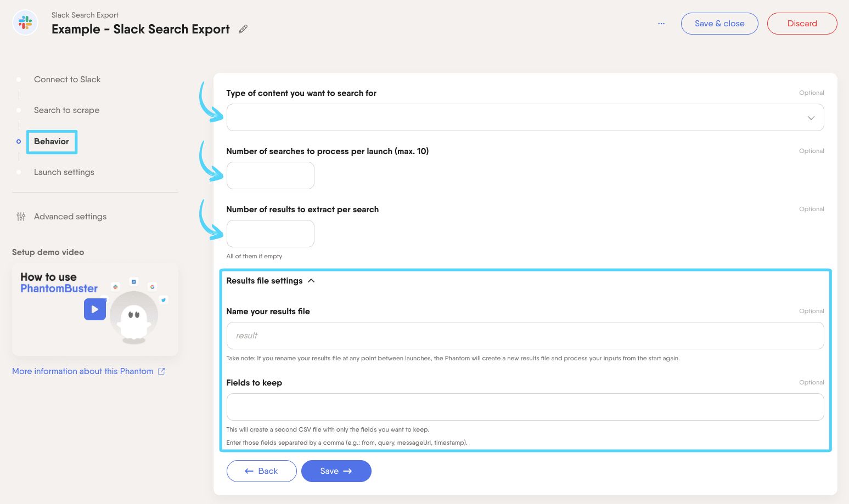Collapse the Results file settings section
849x504 pixels.
pos(271,281)
